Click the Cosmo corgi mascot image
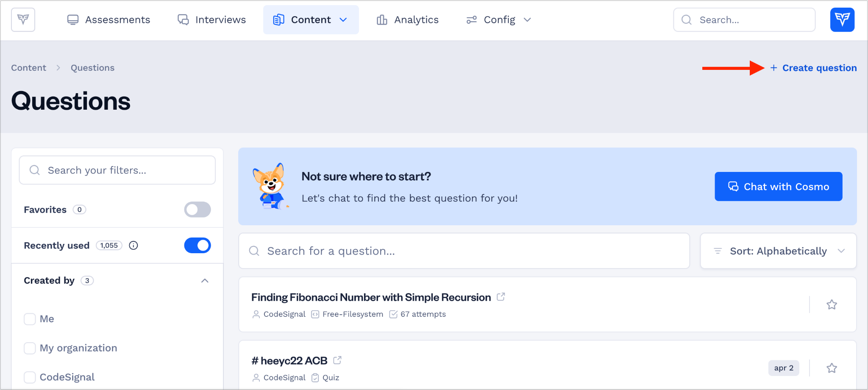The height and width of the screenshot is (390, 868). (x=271, y=186)
